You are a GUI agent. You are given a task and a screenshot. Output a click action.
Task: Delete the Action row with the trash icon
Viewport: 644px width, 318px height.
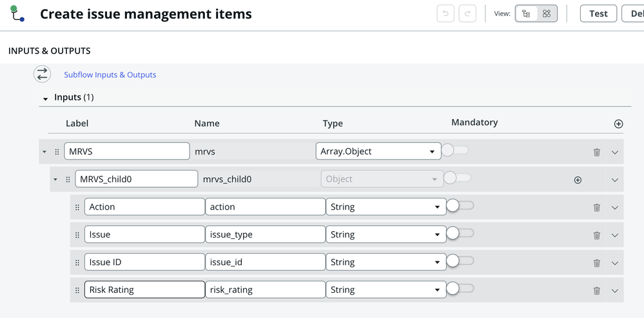pyautogui.click(x=597, y=208)
